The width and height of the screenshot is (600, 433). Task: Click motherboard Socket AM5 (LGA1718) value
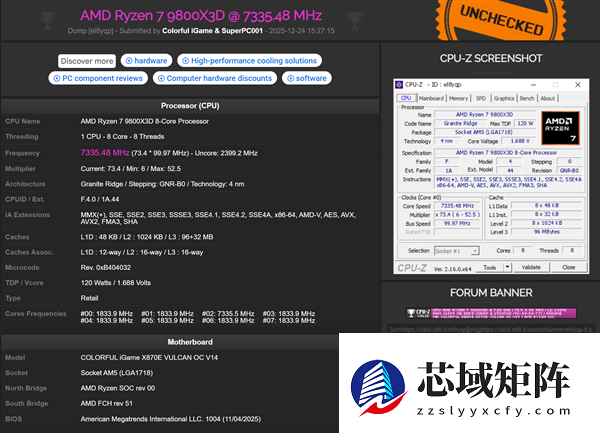click(117, 373)
